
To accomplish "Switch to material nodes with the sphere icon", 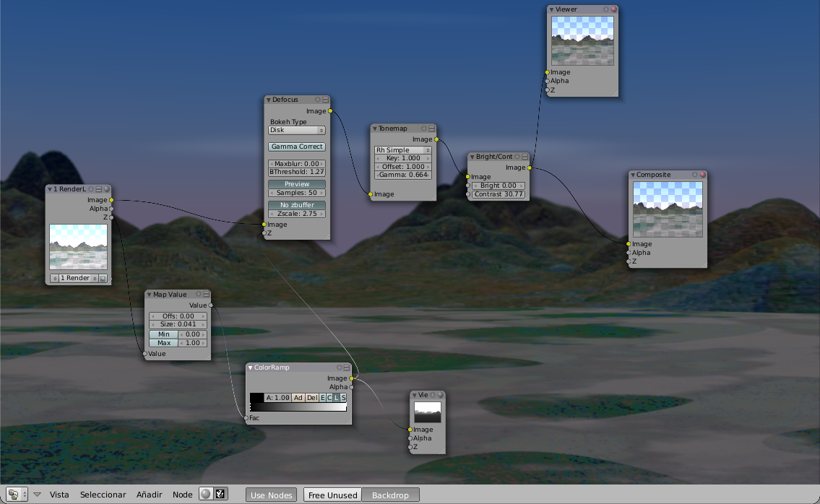I will 206,494.
